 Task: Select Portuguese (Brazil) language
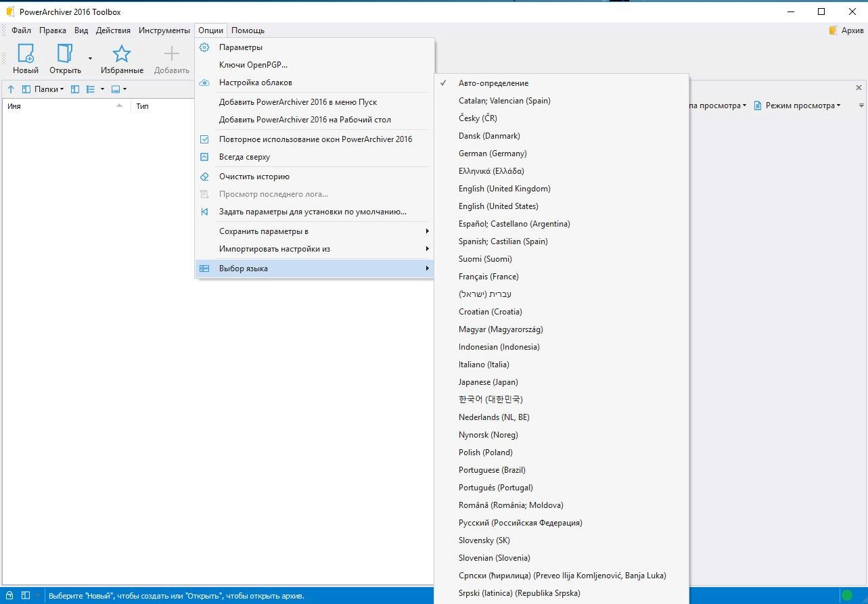(562, 470)
